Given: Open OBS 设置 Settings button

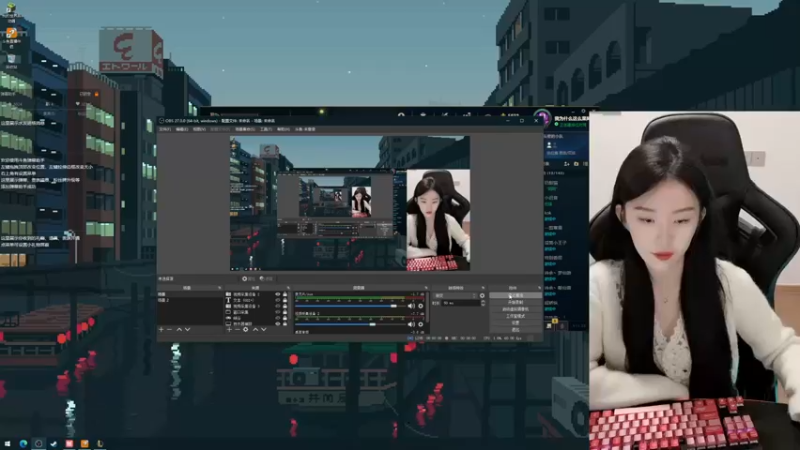Looking at the screenshot, I should pos(516,323).
